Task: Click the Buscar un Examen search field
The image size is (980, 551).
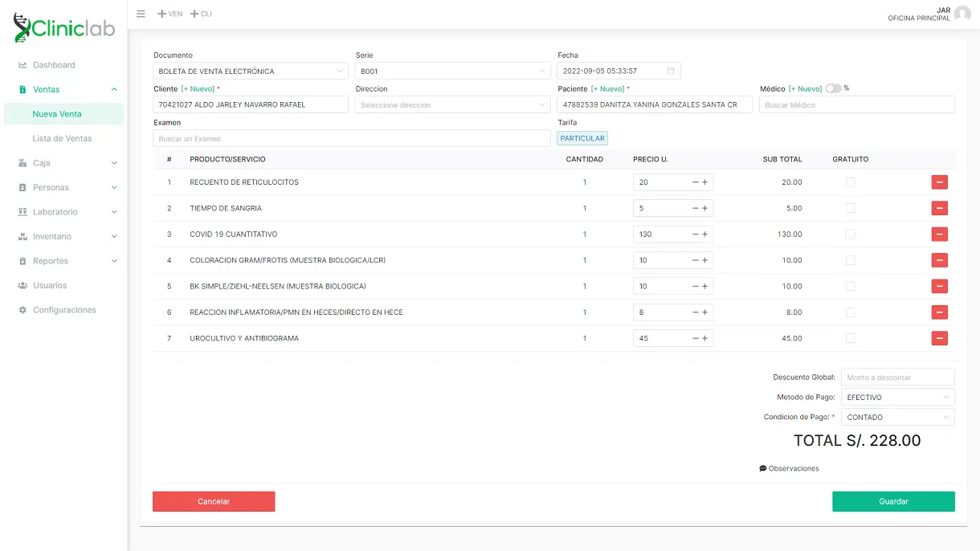Action: pos(352,139)
